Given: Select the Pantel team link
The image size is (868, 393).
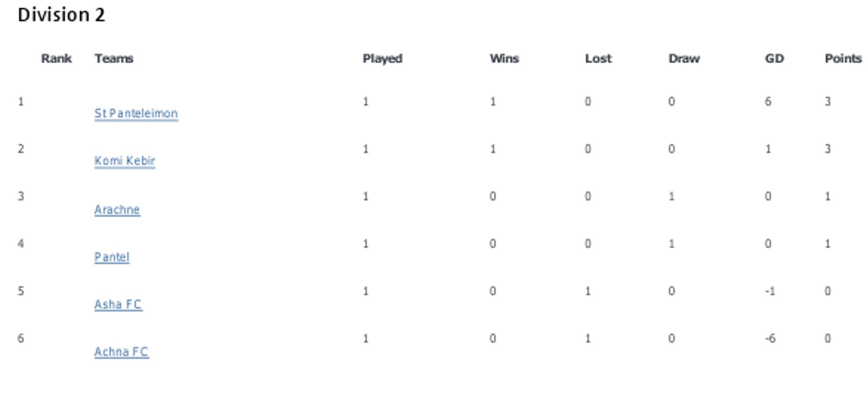Looking at the screenshot, I should pyautogui.click(x=112, y=257).
